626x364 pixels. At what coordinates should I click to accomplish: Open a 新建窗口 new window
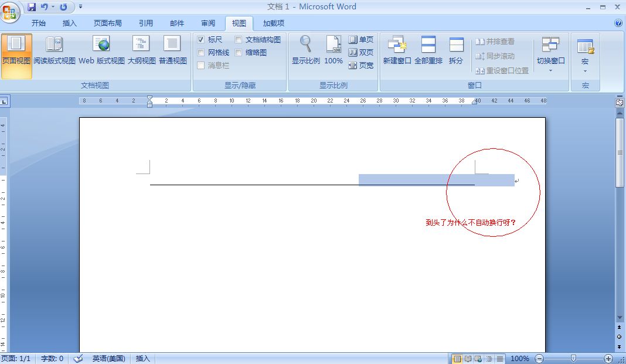tap(397, 50)
